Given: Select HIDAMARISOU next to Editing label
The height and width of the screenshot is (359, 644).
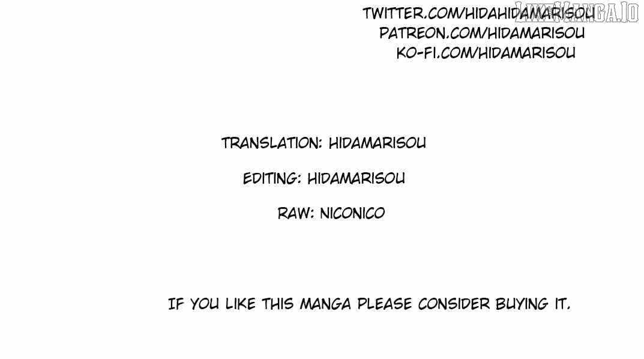Looking at the screenshot, I should coord(356,178).
